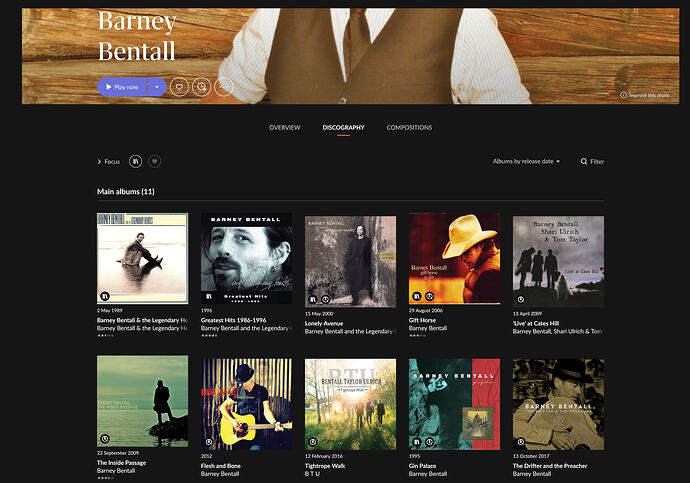Click library badge on Gin Palace cover
The image size is (690, 483).
coord(417,442)
